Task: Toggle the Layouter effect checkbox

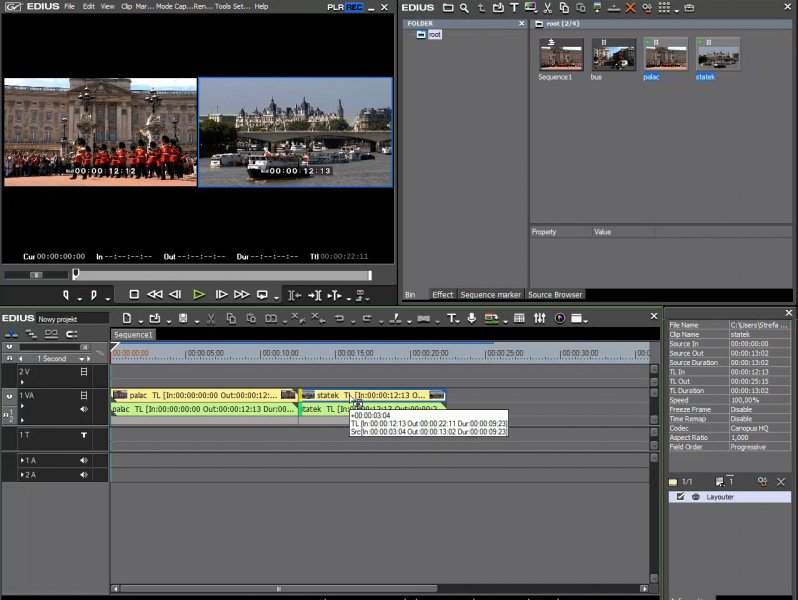Action: [x=681, y=497]
